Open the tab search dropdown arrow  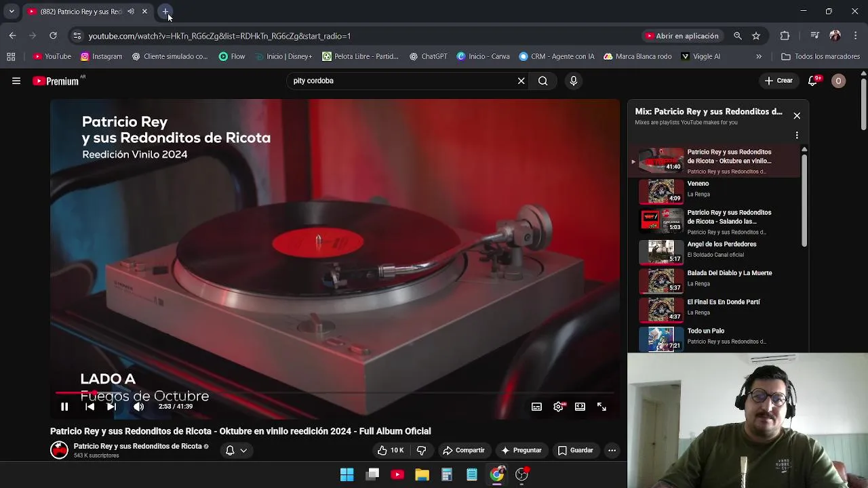click(x=12, y=12)
